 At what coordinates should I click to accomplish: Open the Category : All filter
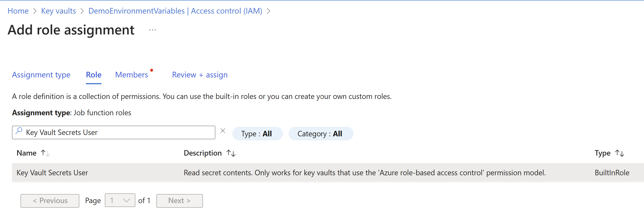pos(320,134)
